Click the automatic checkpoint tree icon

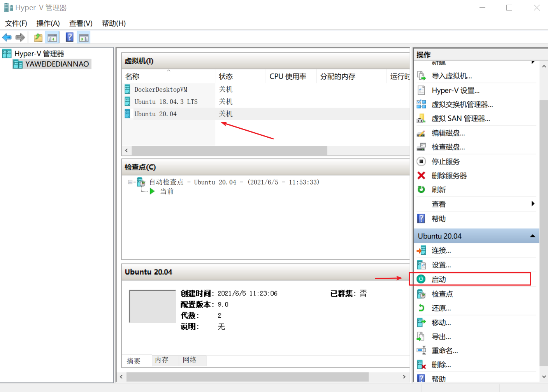click(141, 182)
